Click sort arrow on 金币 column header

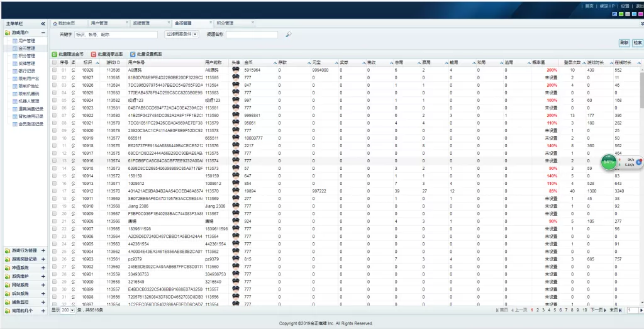(275, 62)
